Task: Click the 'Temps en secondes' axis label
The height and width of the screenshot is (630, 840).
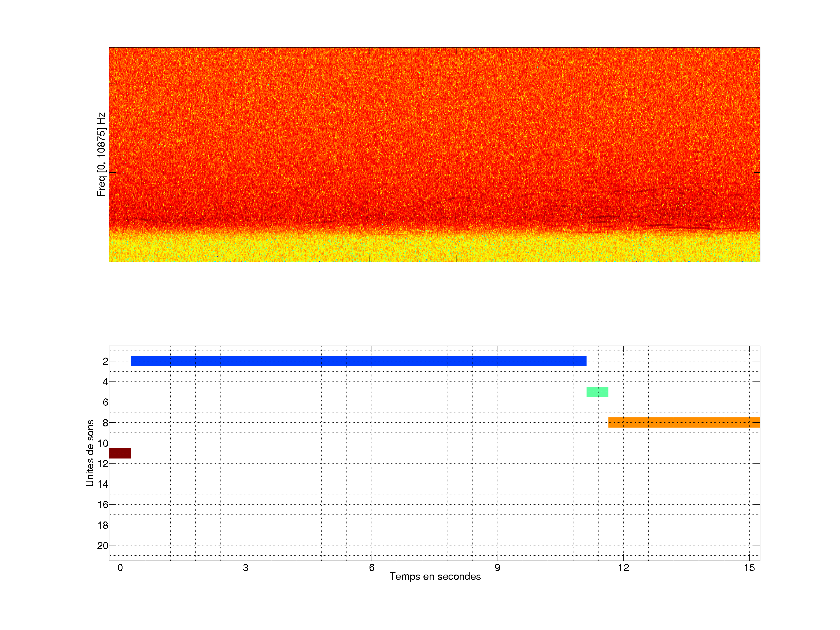Action: (435, 576)
